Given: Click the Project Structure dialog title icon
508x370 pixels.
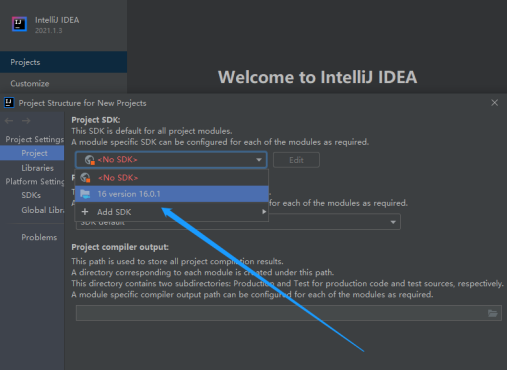Looking at the screenshot, I should pyautogui.click(x=9, y=103).
